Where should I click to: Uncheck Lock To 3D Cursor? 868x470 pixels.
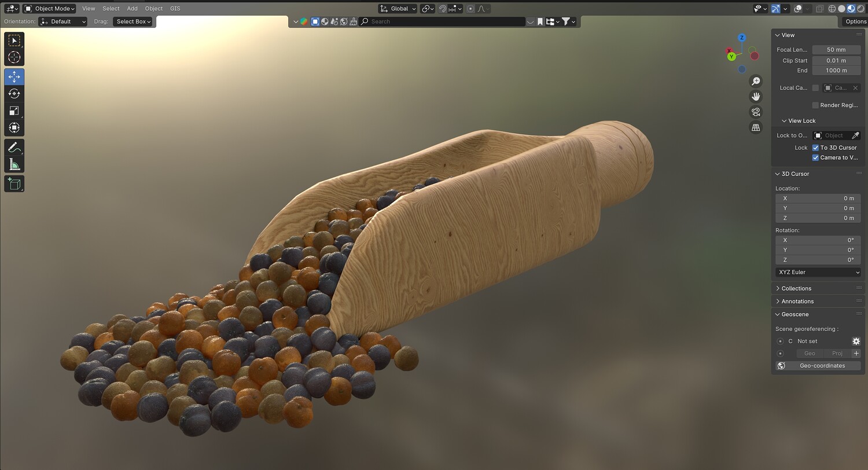(x=815, y=148)
